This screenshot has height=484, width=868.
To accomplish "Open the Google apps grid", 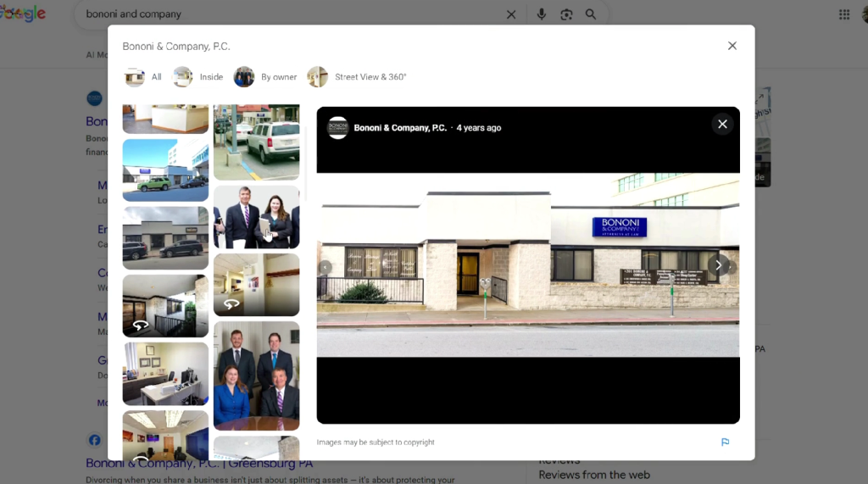I will [844, 14].
